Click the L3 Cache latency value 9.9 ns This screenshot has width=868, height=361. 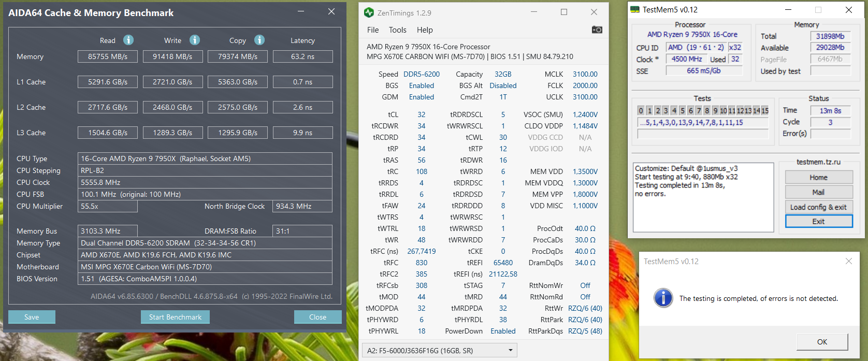pyautogui.click(x=302, y=133)
